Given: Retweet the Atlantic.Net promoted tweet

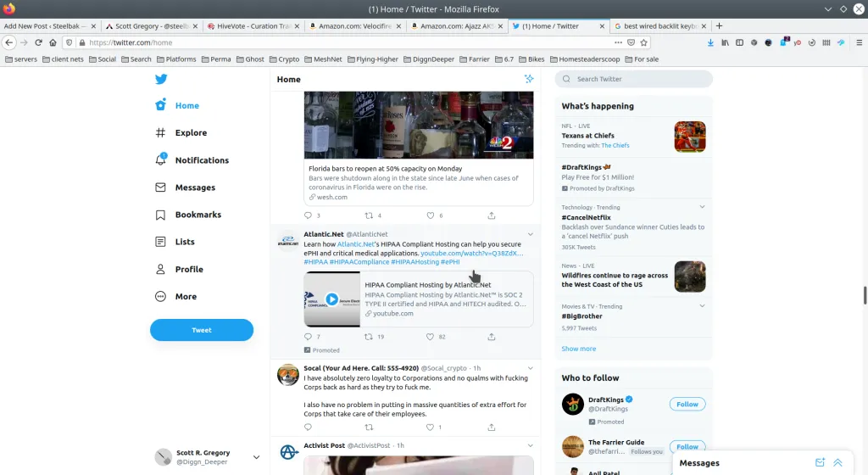Looking at the screenshot, I should (369, 337).
